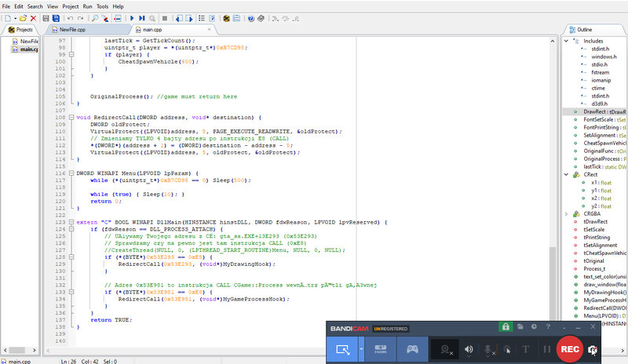Open Find with the magnifier icon
The width and height of the screenshot is (628, 364).
(x=95, y=18)
